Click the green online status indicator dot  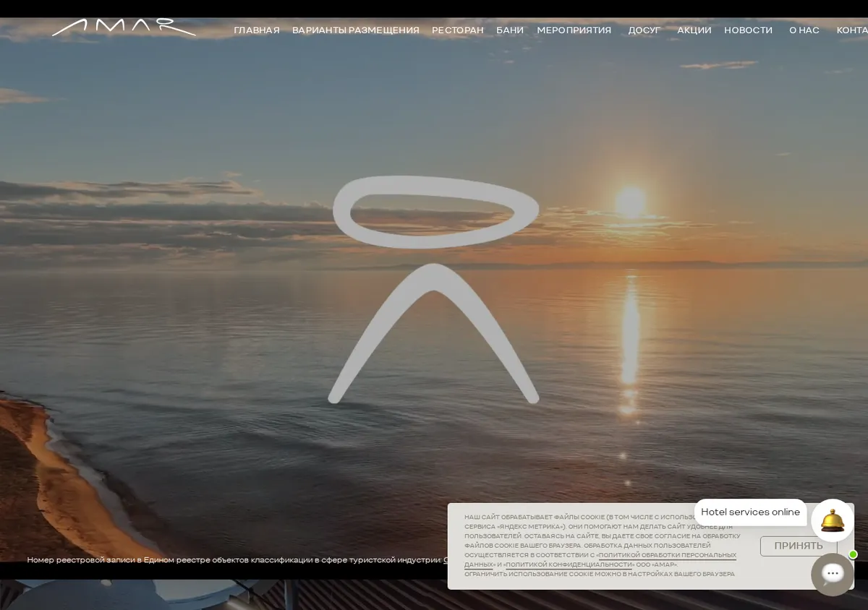point(853,554)
